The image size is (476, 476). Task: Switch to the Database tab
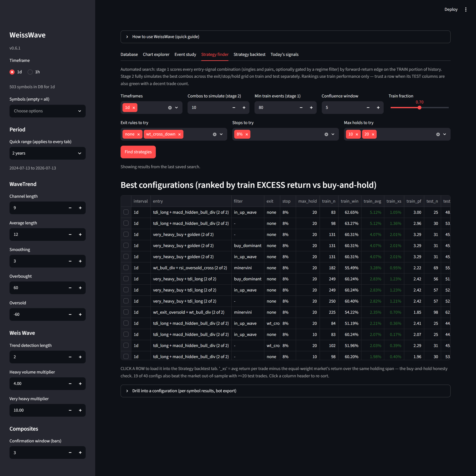pyautogui.click(x=129, y=54)
